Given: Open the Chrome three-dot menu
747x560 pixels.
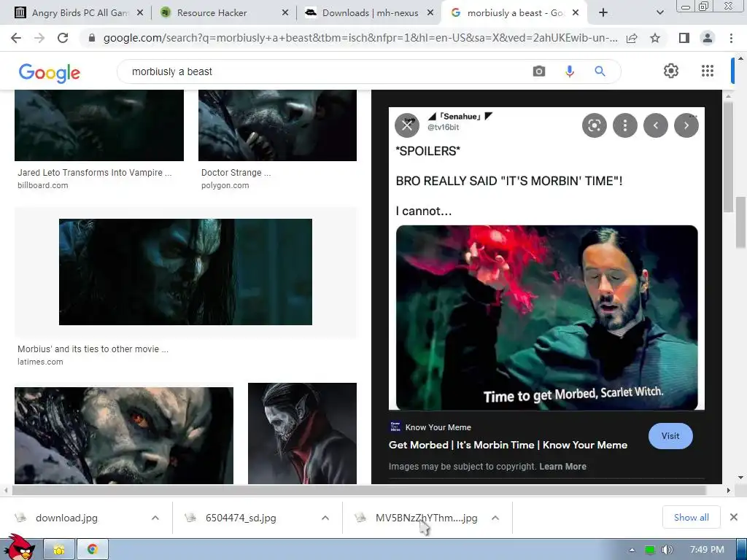Looking at the screenshot, I should (731, 38).
